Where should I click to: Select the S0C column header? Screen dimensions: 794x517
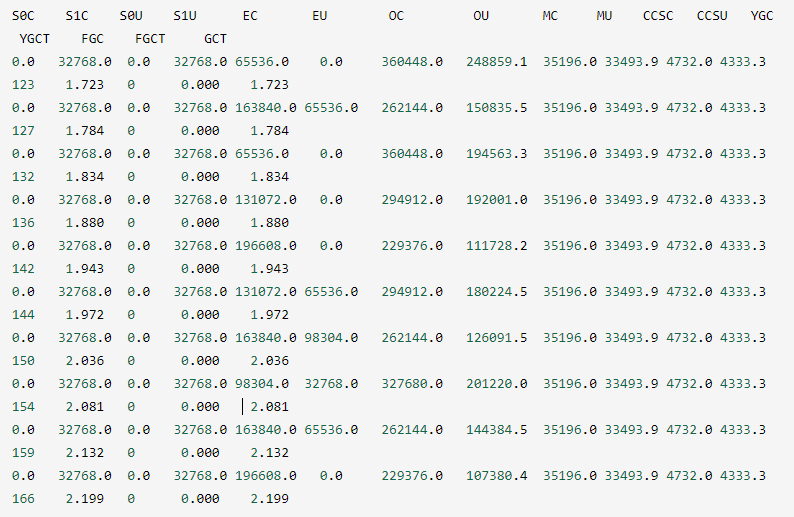click(23, 16)
